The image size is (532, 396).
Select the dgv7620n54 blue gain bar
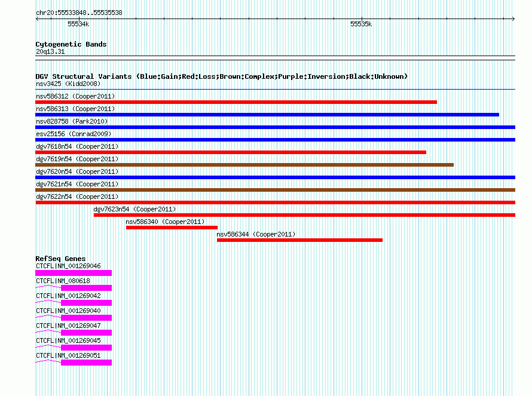point(275,177)
